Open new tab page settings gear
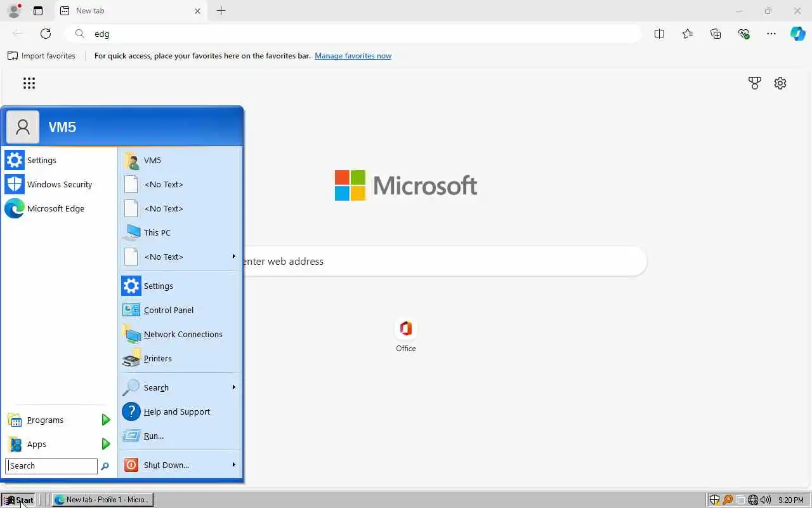Screen dimensions: 812x508 [780, 83]
